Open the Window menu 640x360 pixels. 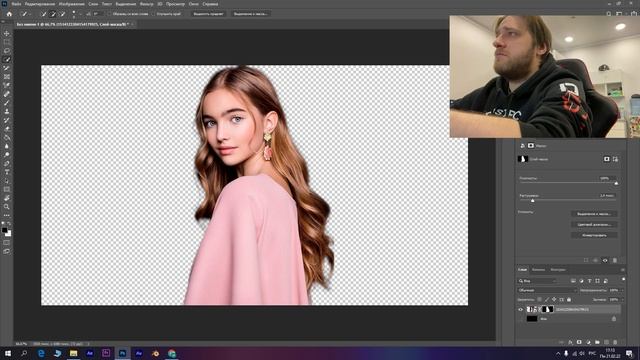(x=193, y=4)
